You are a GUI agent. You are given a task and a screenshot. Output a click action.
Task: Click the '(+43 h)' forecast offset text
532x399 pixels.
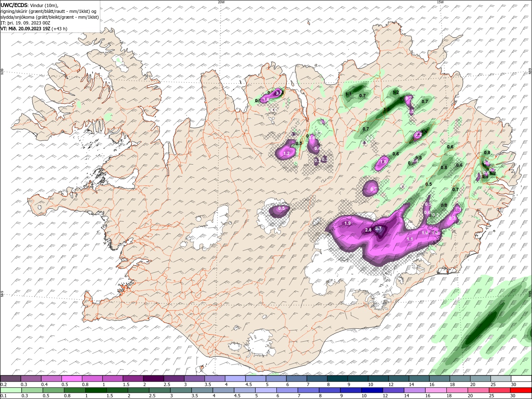pos(60,29)
